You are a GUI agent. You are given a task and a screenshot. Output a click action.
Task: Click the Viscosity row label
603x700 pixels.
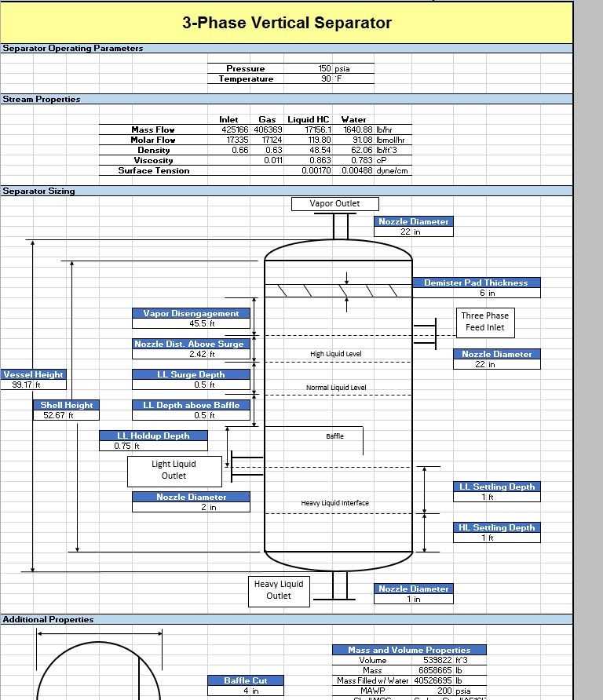pos(154,160)
